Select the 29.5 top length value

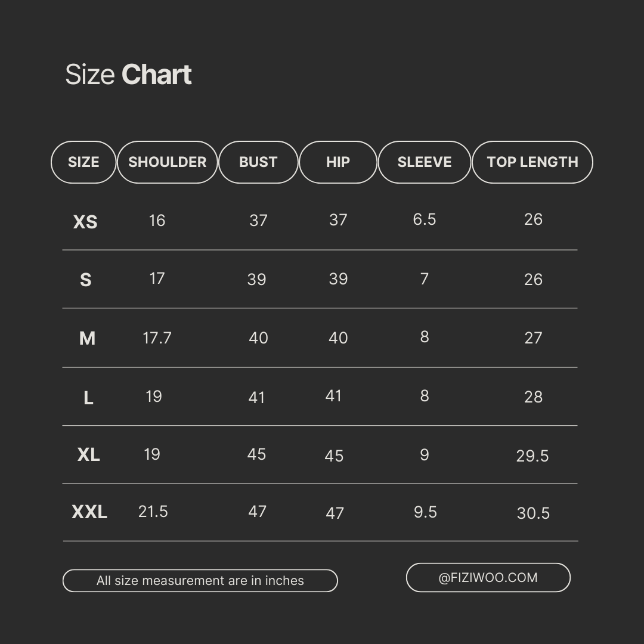click(532, 456)
